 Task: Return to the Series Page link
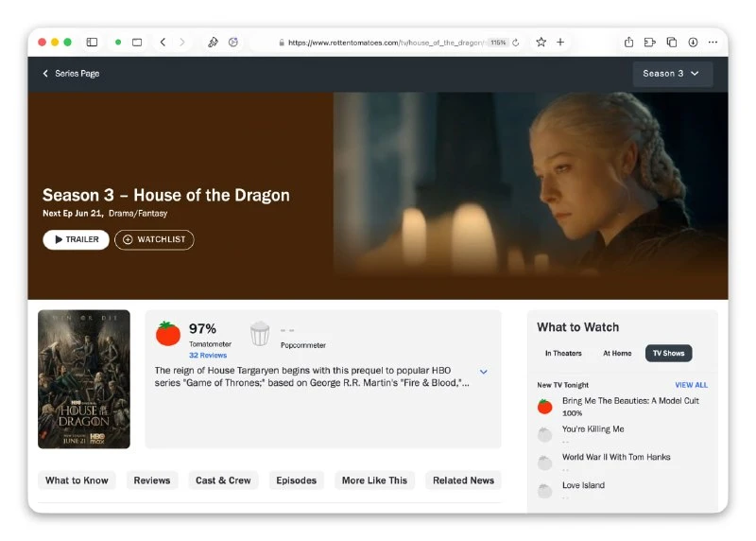coord(72,74)
